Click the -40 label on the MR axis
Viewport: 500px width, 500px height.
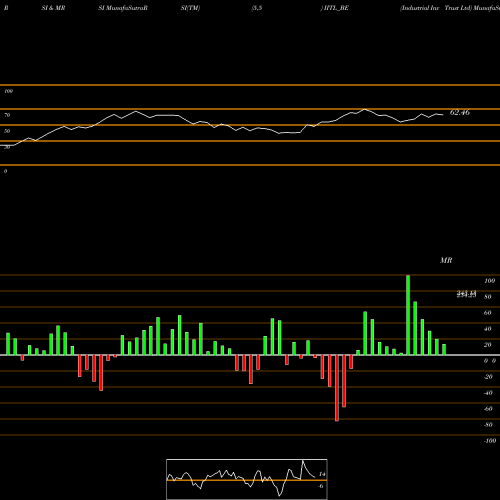[x=488, y=393]
